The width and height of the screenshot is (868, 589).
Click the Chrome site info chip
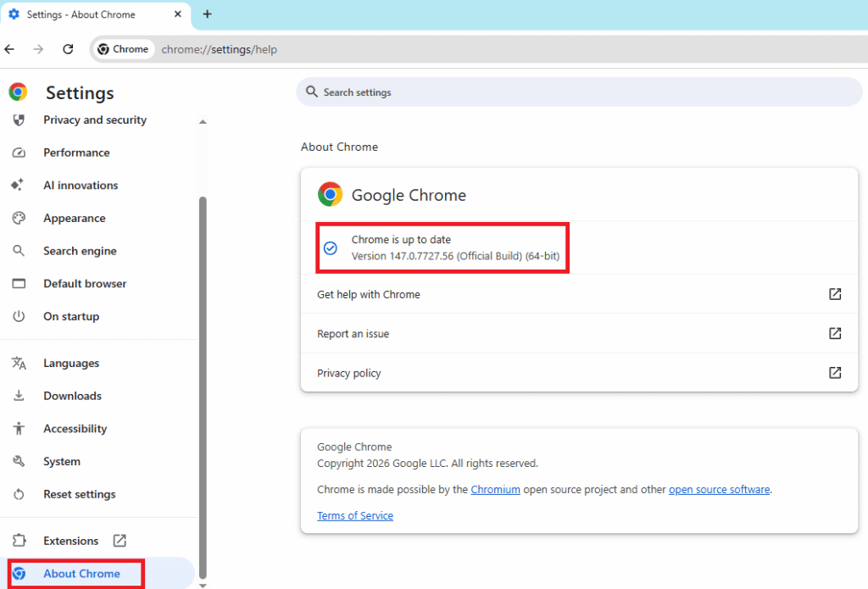tap(123, 49)
